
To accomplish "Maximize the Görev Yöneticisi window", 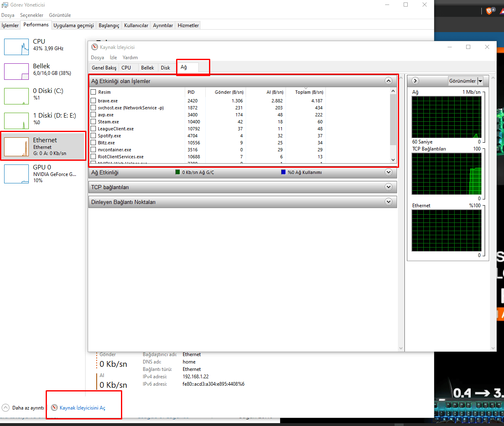I will [x=406, y=5].
